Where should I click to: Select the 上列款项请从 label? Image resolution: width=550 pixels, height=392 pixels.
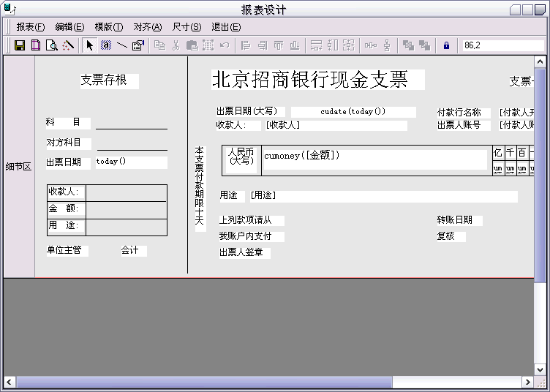pos(252,221)
